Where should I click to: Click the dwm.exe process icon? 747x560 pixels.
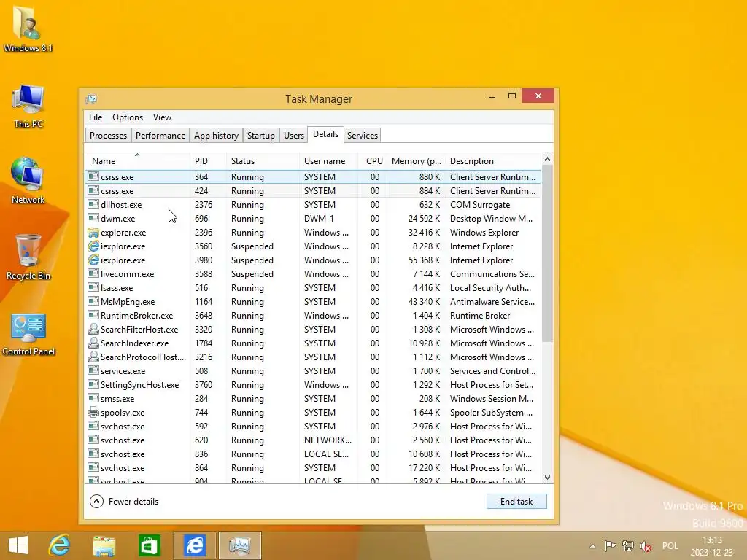click(93, 219)
